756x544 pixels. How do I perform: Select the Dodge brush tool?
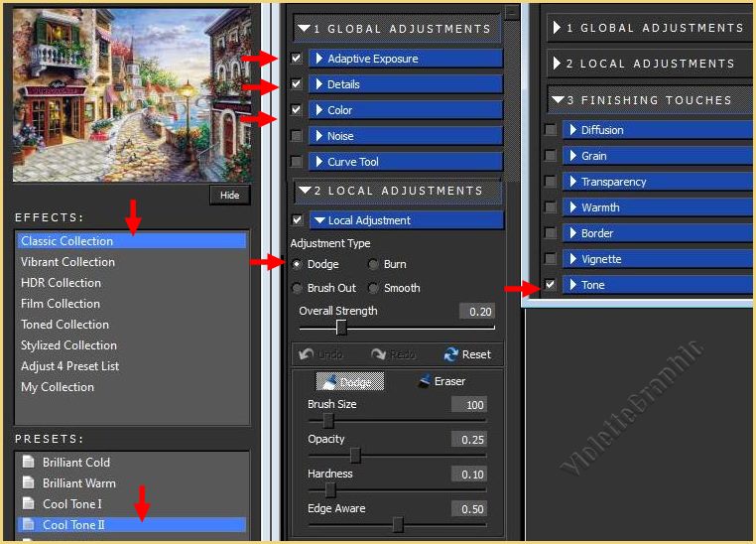pos(298,264)
